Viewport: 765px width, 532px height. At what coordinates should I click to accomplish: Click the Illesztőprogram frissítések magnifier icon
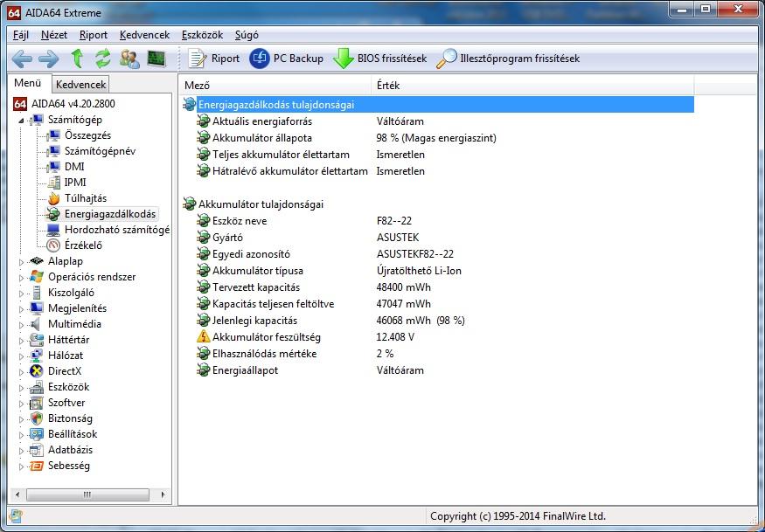point(447,59)
